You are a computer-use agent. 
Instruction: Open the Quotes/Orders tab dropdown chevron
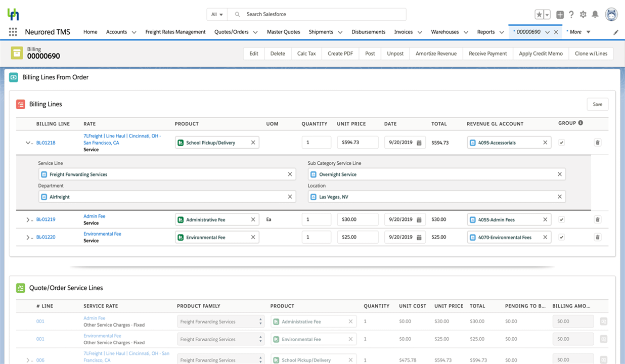(255, 32)
